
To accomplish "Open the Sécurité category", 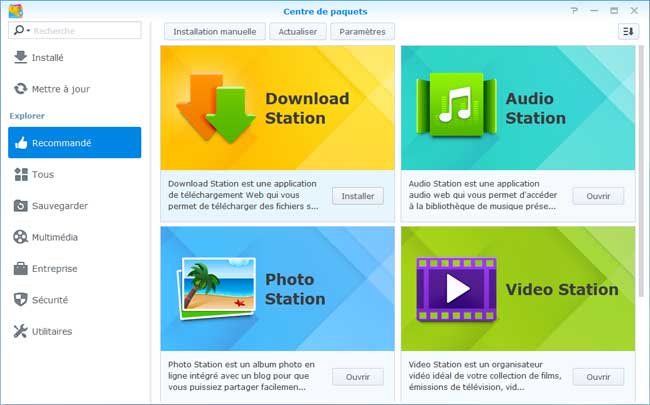I will [75, 300].
